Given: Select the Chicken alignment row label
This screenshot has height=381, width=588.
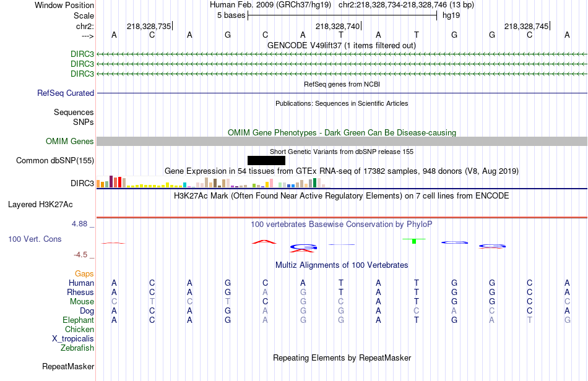Looking at the screenshot, I should 79,329.
